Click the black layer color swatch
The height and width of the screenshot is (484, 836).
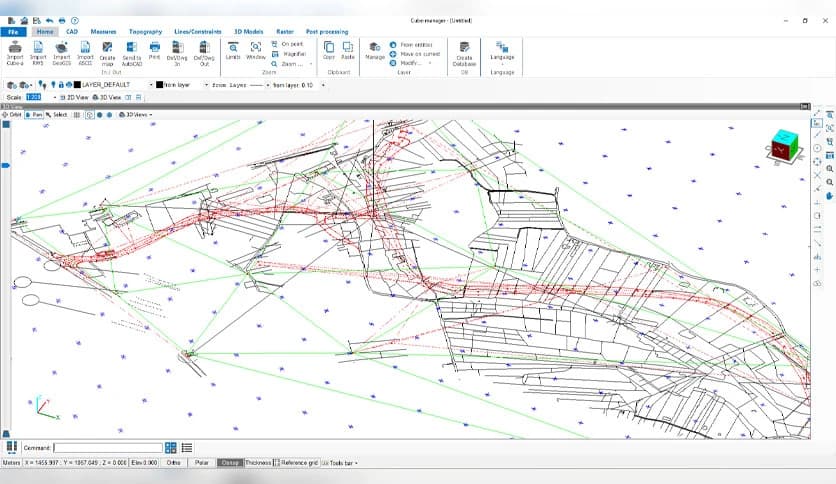click(77, 85)
